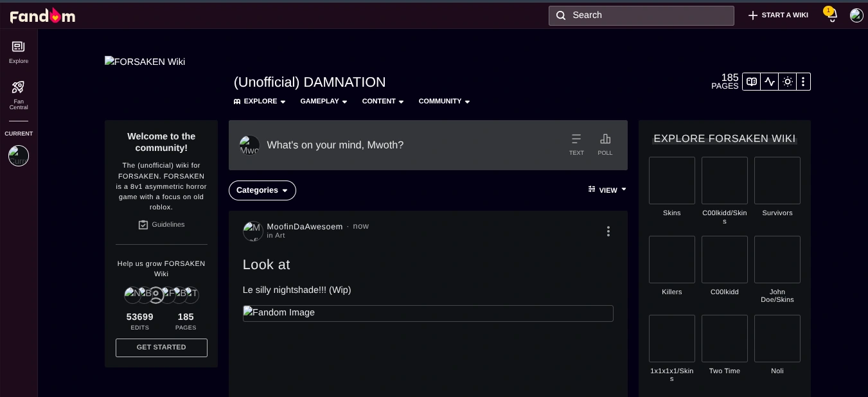Toggle the wiki theme with the sun icon
The image size is (868, 397).
(x=788, y=82)
